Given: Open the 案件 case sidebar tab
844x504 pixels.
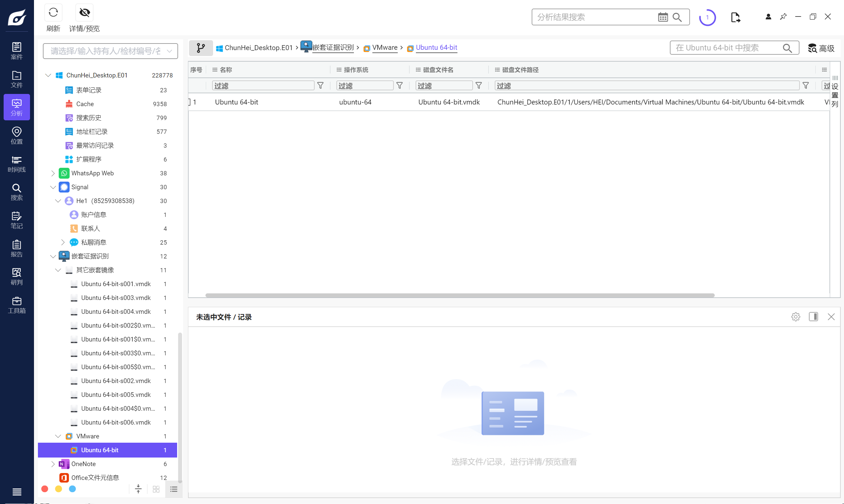Looking at the screenshot, I should [x=16, y=51].
